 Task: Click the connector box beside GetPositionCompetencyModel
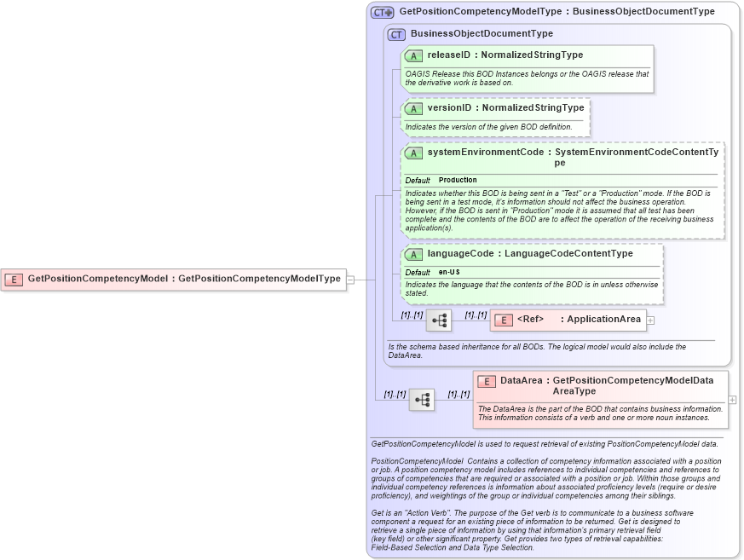tap(349, 279)
